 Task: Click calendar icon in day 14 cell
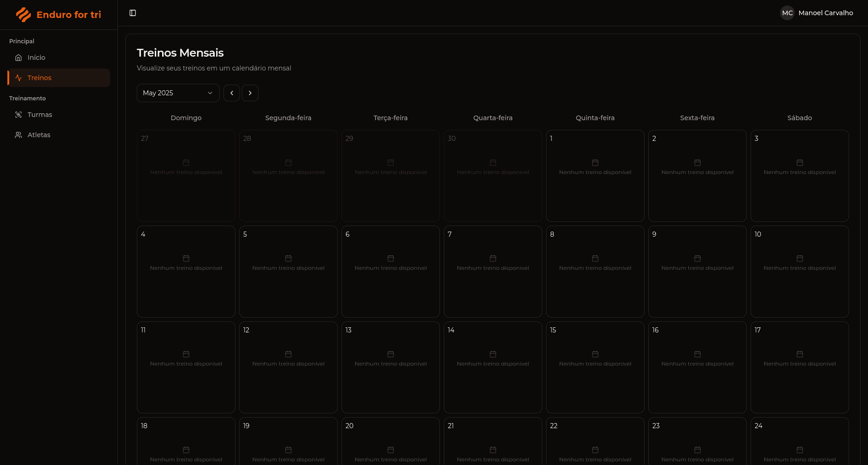tap(493, 354)
